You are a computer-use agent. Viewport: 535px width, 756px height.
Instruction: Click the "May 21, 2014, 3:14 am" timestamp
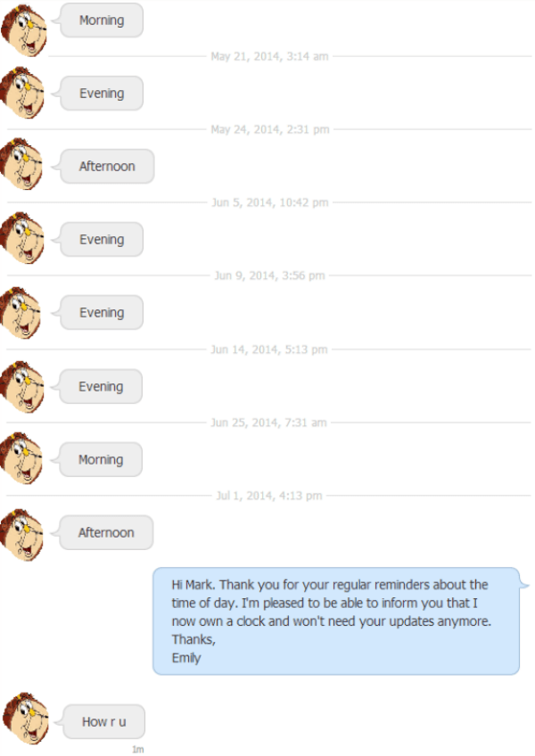[269, 56]
